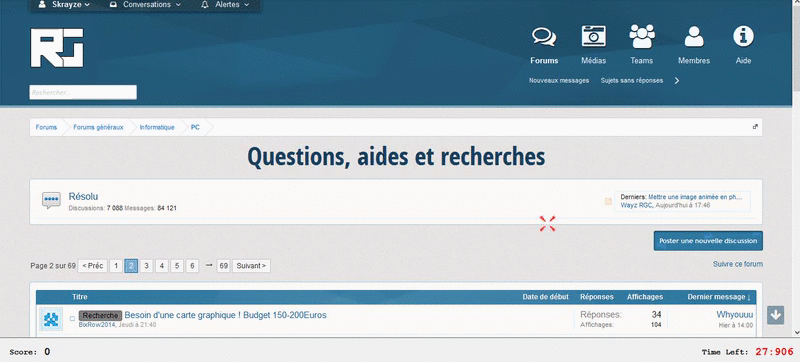Click Poster une nouvelle discussion button
The image size is (800, 362).
coord(708,241)
